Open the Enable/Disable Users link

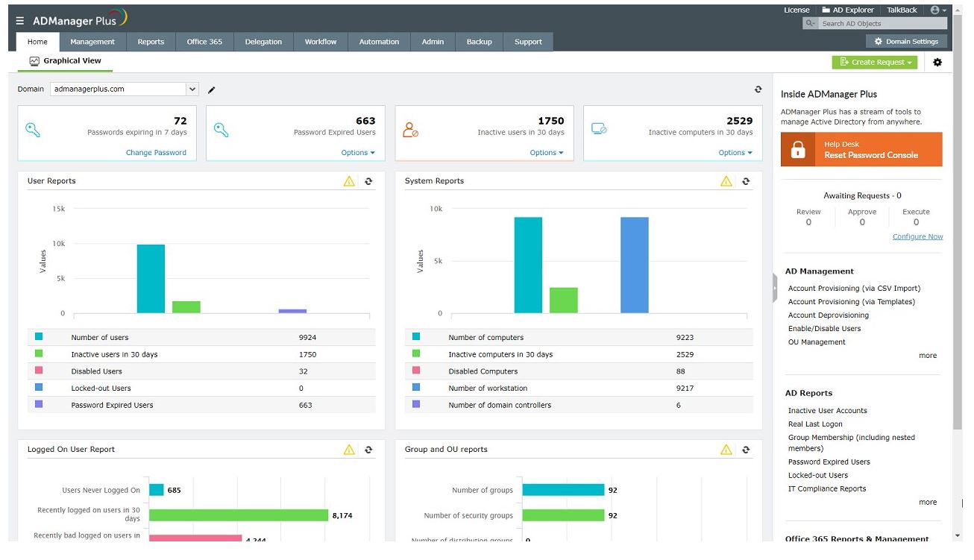tap(824, 329)
